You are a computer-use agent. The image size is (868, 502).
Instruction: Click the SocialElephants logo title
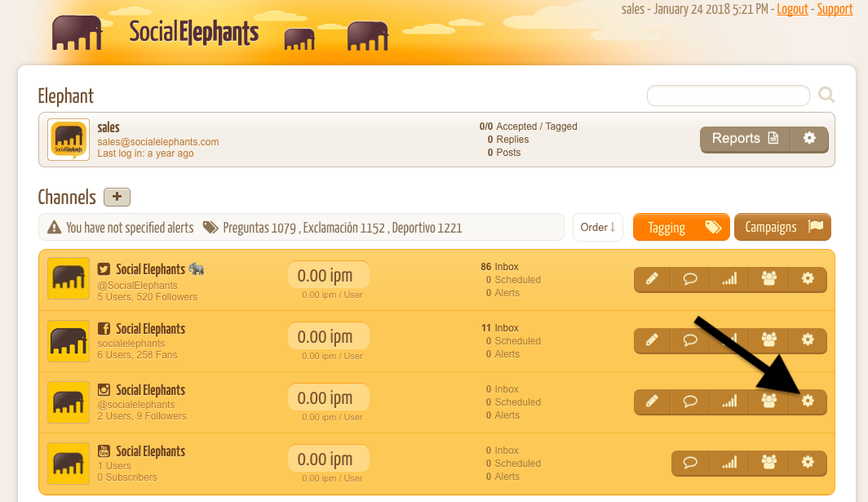coord(194,33)
